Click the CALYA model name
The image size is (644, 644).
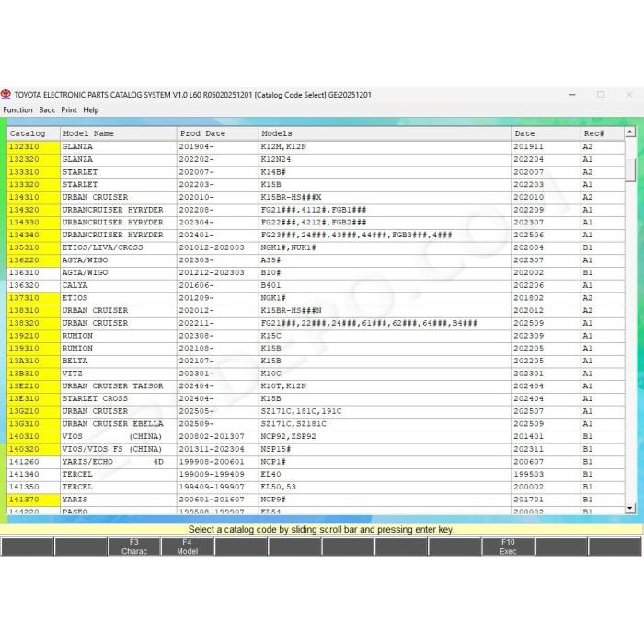(x=75, y=285)
